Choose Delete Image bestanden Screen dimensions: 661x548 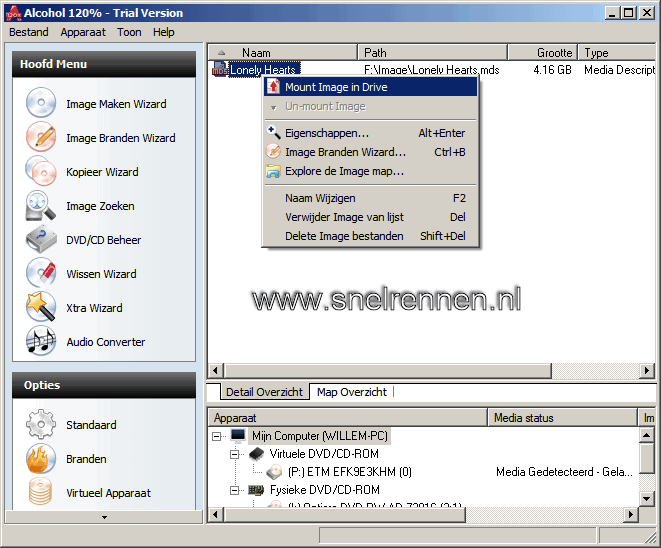tap(371, 236)
